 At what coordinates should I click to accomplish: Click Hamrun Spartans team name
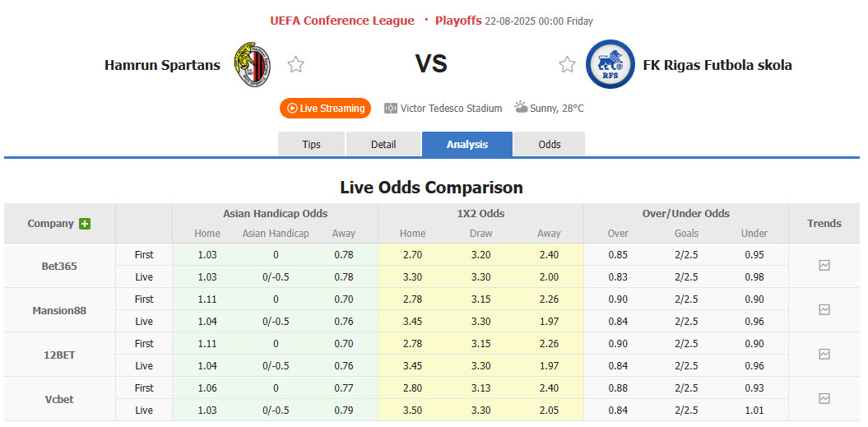162,65
